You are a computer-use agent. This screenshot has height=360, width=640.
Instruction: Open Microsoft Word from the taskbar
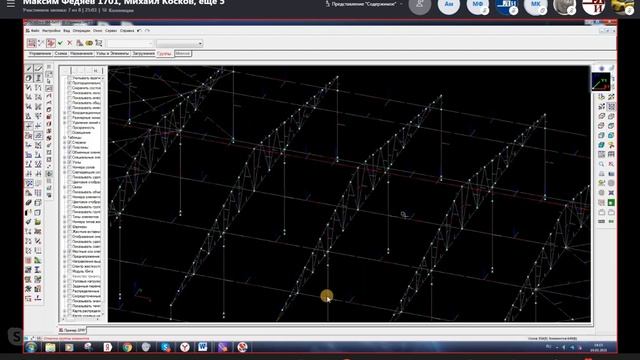click(x=202, y=347)
